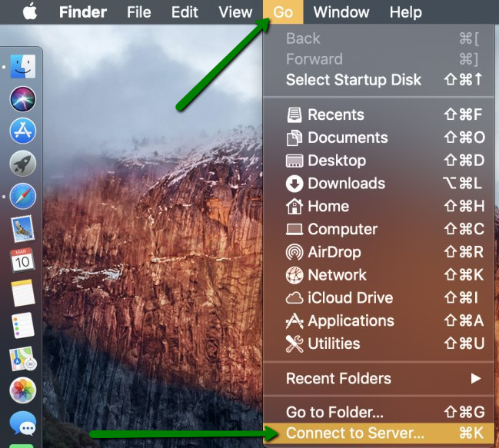This screenshot has height=448, width=499.
Task: Launch Safari from the Dock
Action: (22, 196)
